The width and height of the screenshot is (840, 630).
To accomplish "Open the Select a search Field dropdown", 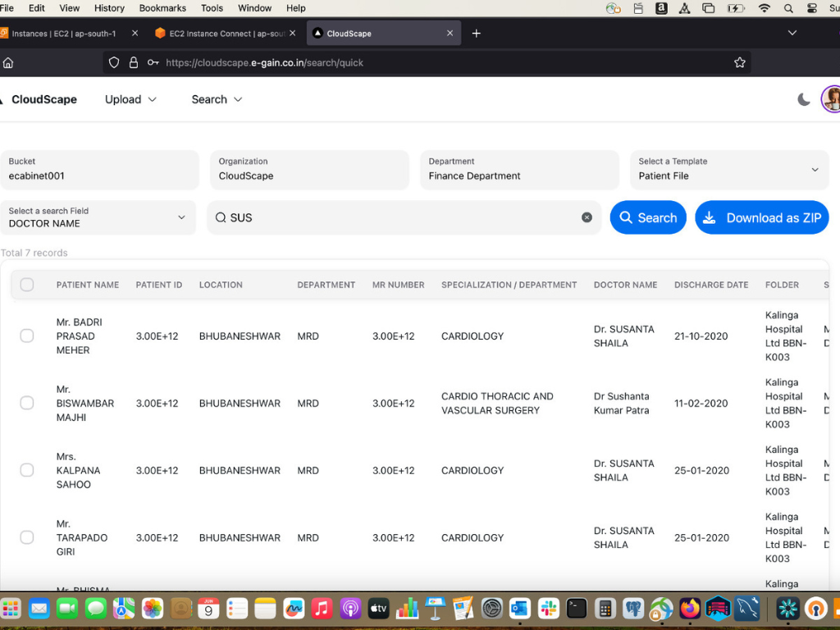I will (98, 217).
